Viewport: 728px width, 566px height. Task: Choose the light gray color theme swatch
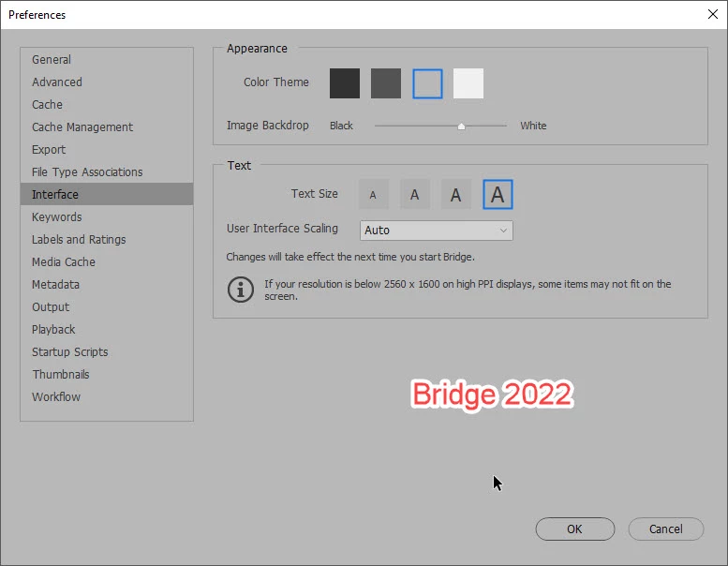pos(427,83)
